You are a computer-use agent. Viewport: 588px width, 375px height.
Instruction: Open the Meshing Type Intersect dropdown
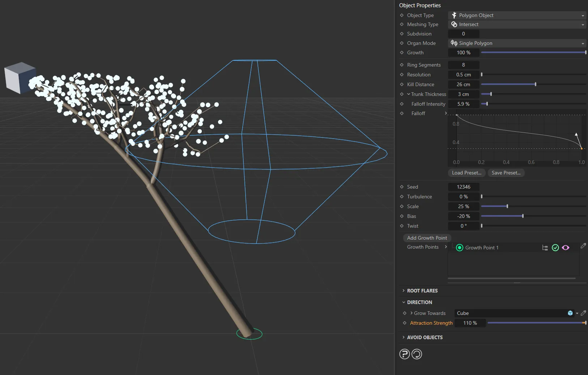tap(517, 24)
